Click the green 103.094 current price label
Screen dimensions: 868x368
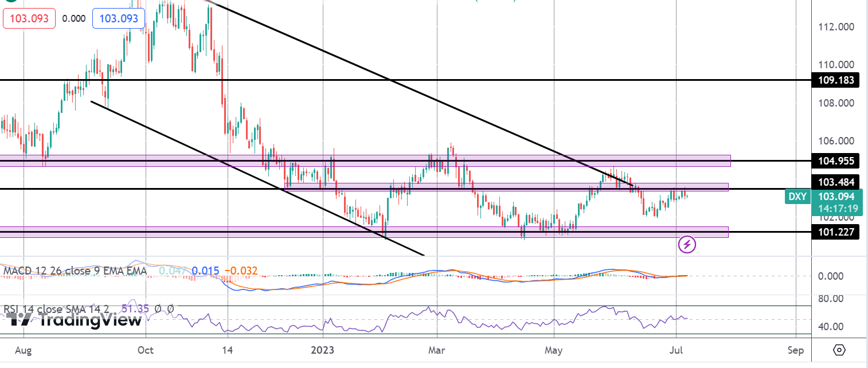point(837,197)
